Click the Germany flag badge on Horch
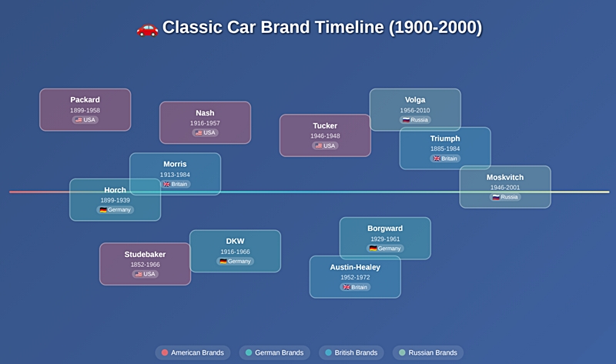 115,209
